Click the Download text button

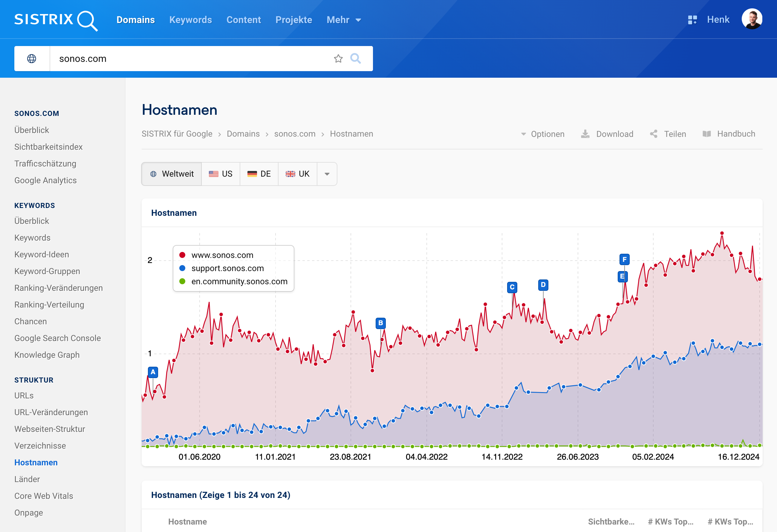coord(614,134)
